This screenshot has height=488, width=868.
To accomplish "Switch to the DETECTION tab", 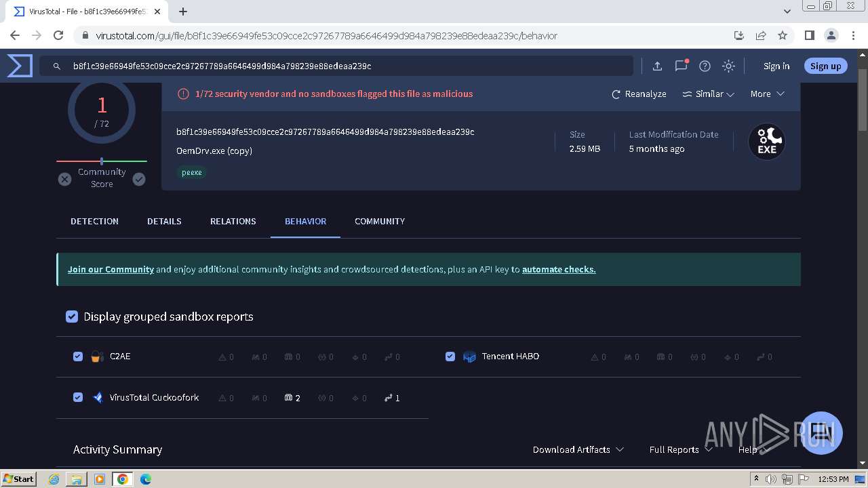I will click(x=94, y=222).
